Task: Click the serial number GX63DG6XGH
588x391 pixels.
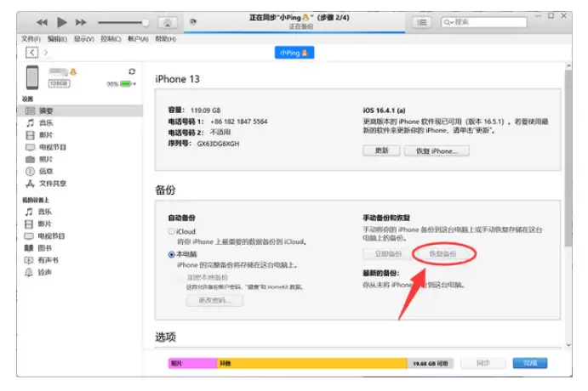Action: 218,144
